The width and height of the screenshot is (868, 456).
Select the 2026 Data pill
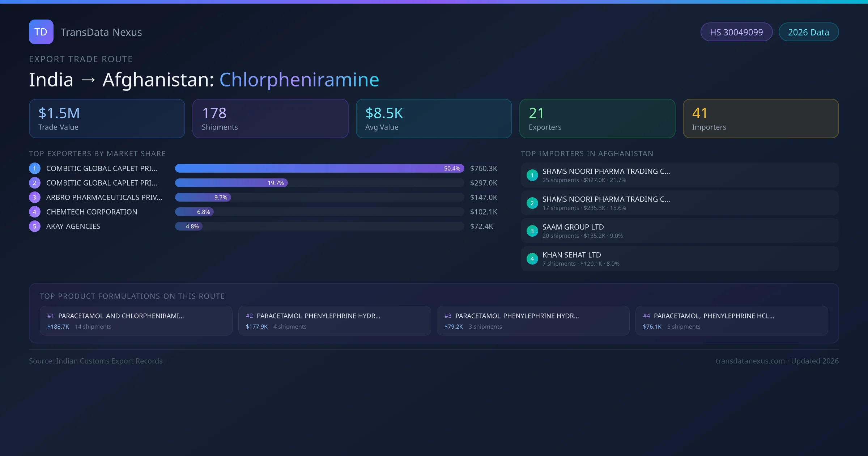click(x=808, y=32)
